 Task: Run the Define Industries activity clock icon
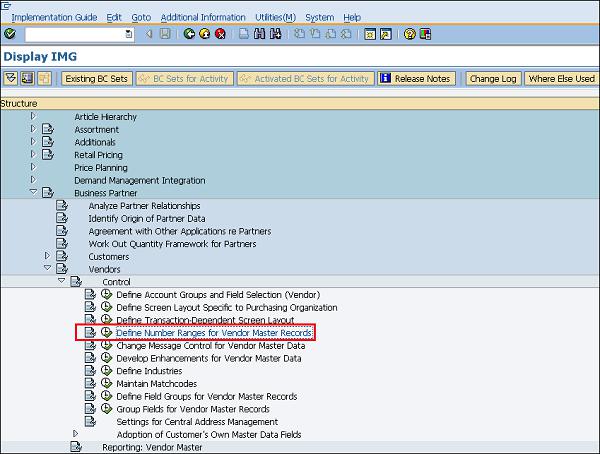click(105, 371)
